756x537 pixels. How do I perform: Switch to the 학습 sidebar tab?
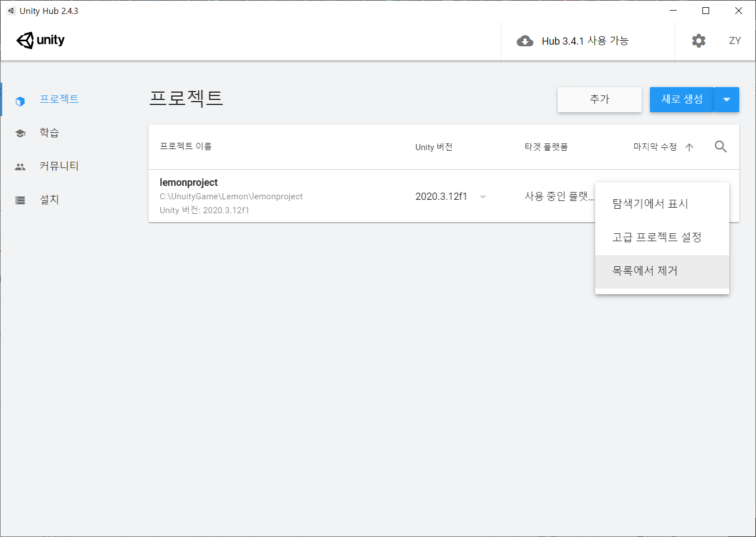point(49,132)
